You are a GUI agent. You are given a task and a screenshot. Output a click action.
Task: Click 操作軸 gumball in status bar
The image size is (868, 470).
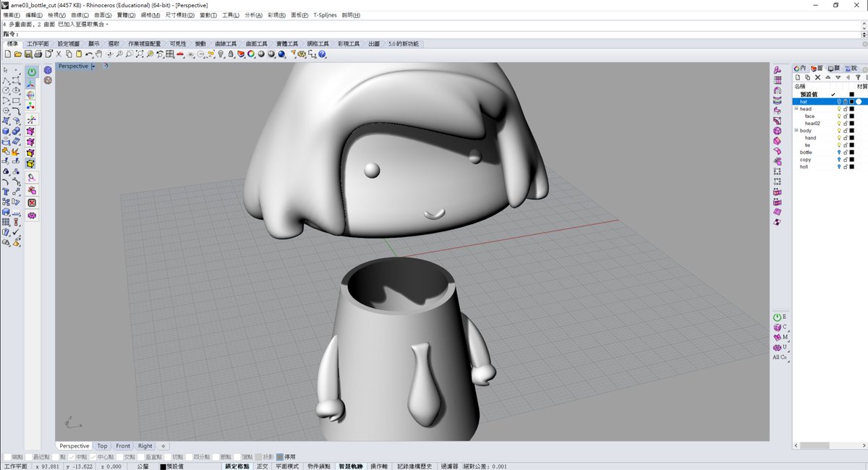tap(379, 466)
